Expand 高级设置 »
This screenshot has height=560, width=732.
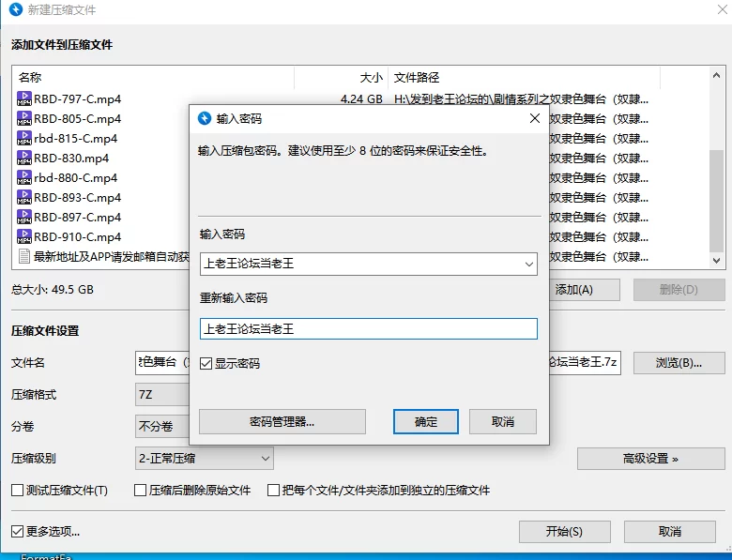(x=650, y=459)
